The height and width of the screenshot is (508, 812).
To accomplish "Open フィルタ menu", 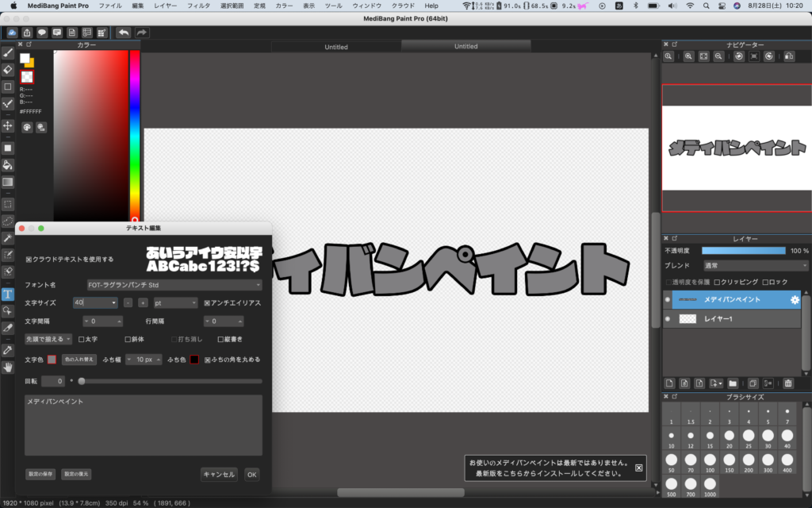I will point(198,6).
